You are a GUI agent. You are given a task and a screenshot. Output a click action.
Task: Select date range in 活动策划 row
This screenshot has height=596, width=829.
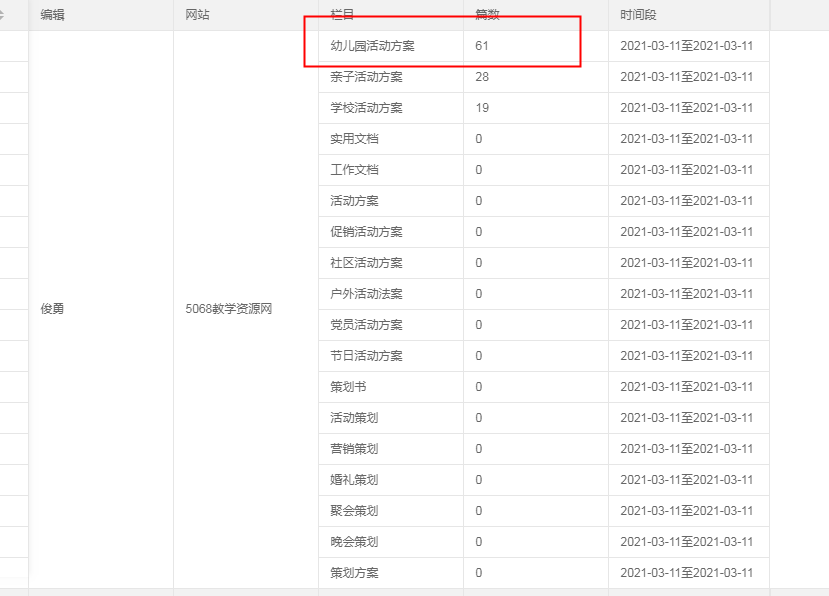tap(686, 418)
